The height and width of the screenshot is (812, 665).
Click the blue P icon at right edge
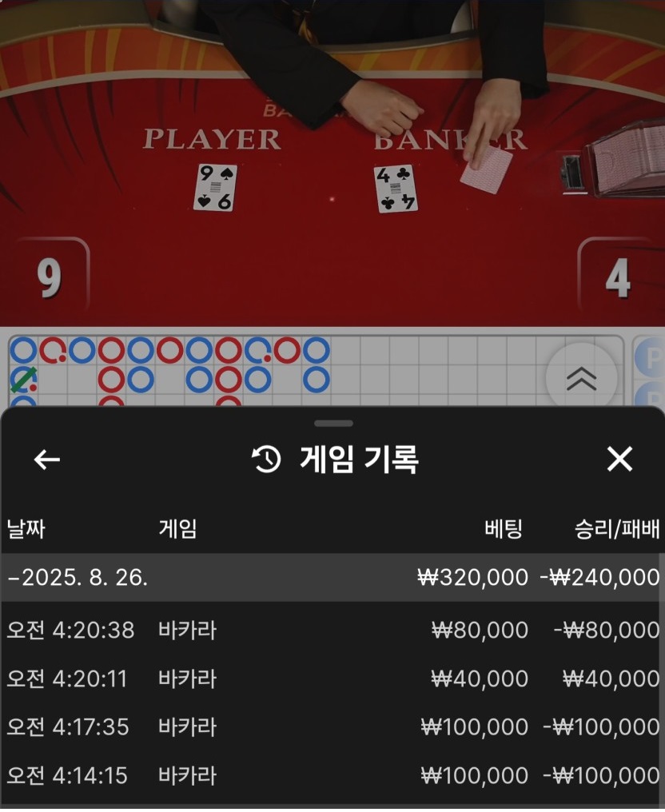pos(650,358)
